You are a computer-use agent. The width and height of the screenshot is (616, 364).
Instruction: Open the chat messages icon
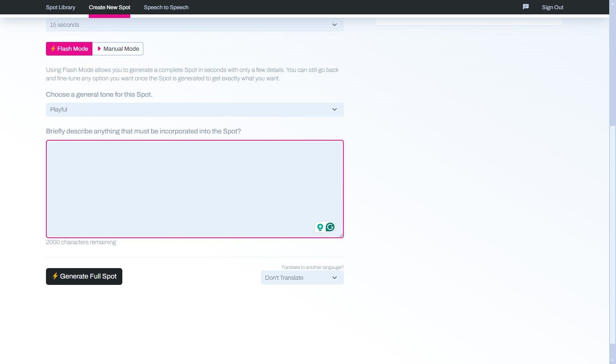pyautogui.click(x=526, y=7)
